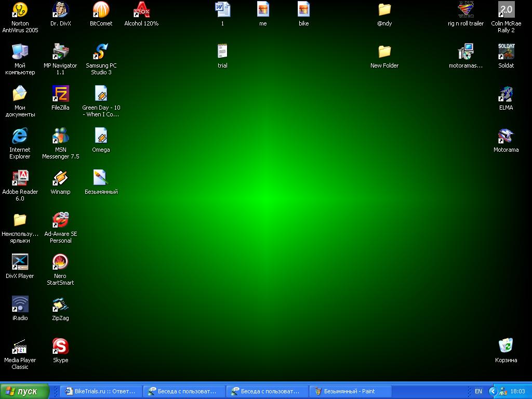Click the Skype desktop icon
The width and height of the screenshot is (532, 399).
coord(60,347)
